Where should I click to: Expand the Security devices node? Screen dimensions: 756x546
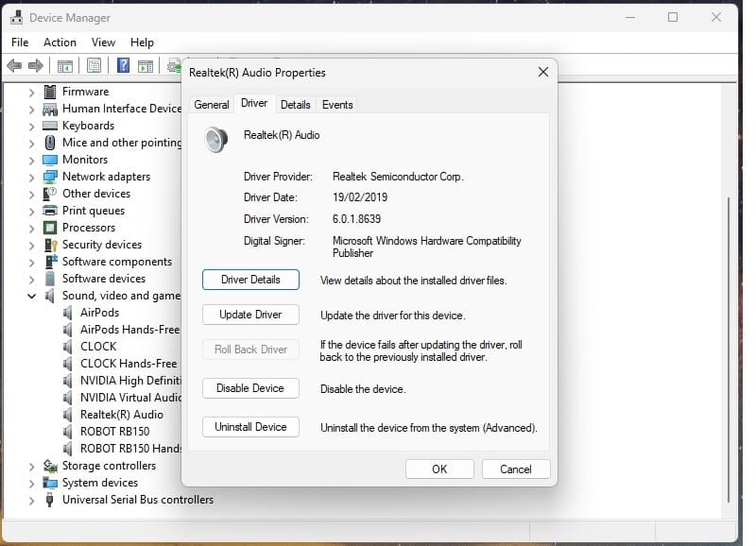pyautogui.click(x=31, y=246)
